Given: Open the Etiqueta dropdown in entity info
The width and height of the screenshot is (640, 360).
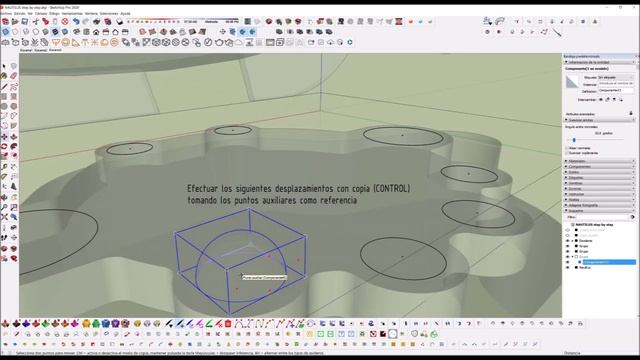Looking at the screenshot, I should click(x=616, y=77).
